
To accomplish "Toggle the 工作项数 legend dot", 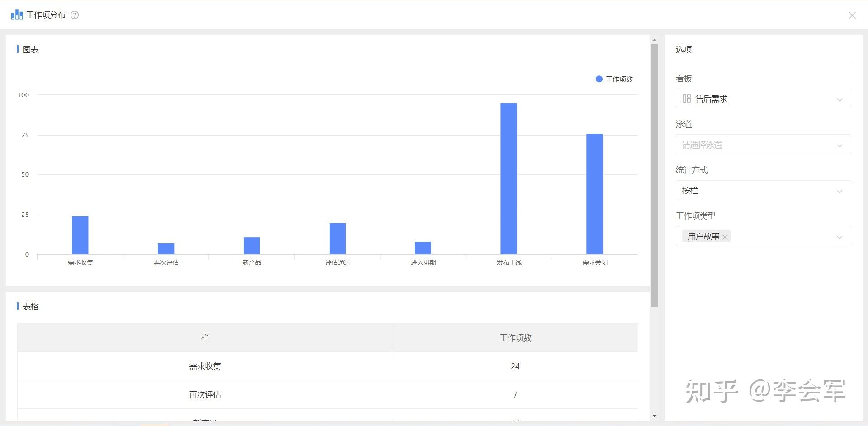I will [x=599, y=79].
